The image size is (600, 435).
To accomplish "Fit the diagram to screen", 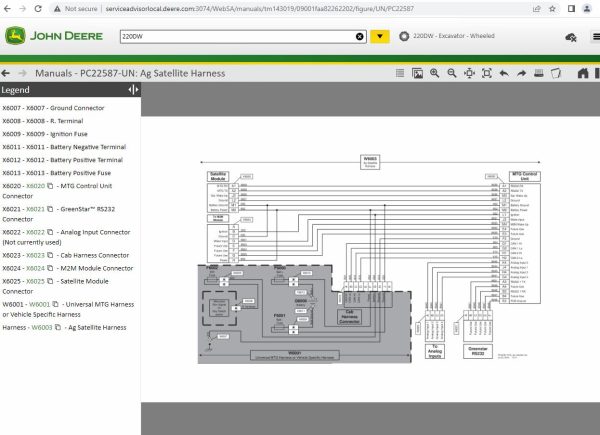I will coord(487,73).
